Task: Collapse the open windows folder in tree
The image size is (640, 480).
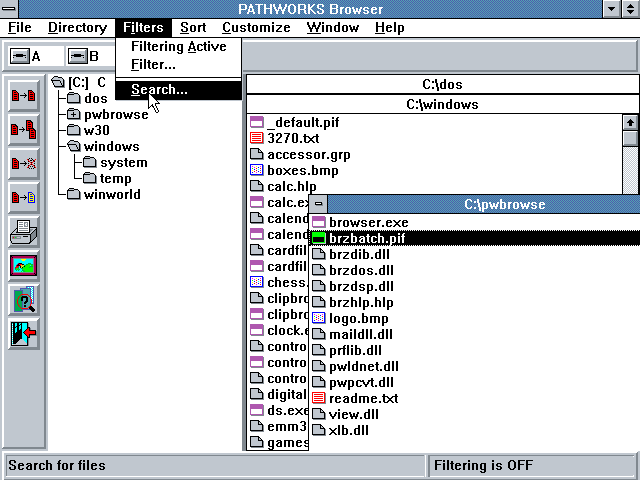Action: coord(74,146)
